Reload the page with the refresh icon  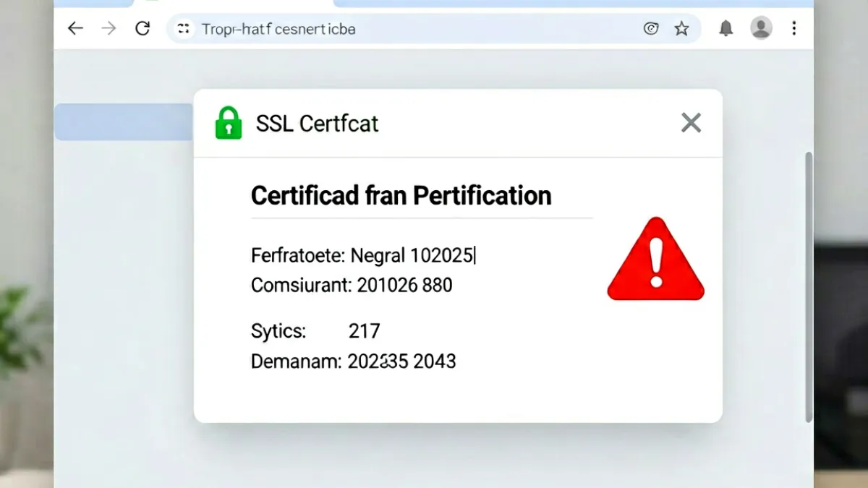point(142,29)
